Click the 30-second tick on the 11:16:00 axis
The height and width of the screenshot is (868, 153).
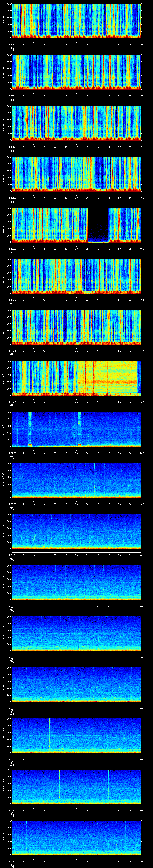[x=76, y=147]
